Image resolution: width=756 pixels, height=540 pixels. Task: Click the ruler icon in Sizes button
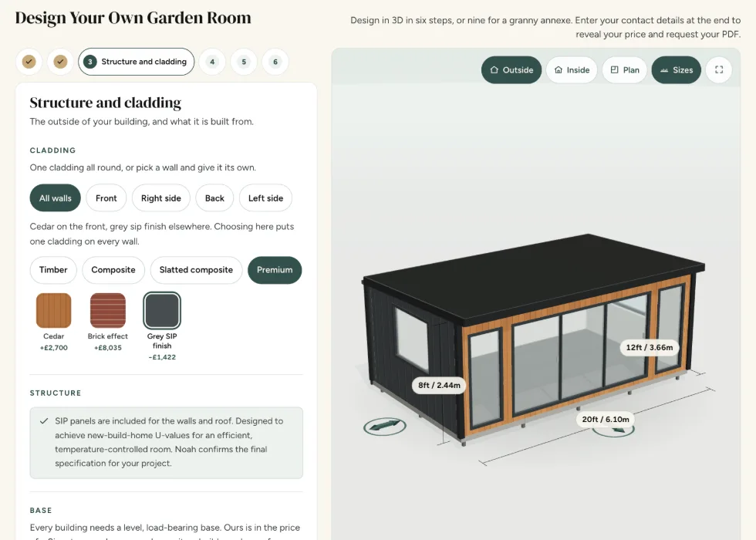664,70
